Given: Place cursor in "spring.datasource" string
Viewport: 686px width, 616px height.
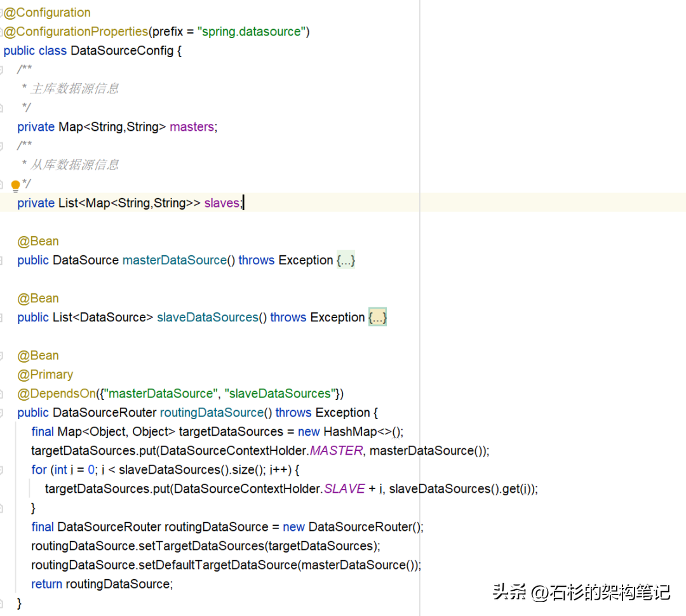Looking at the screenshot, I should click(x=253, y=32).
